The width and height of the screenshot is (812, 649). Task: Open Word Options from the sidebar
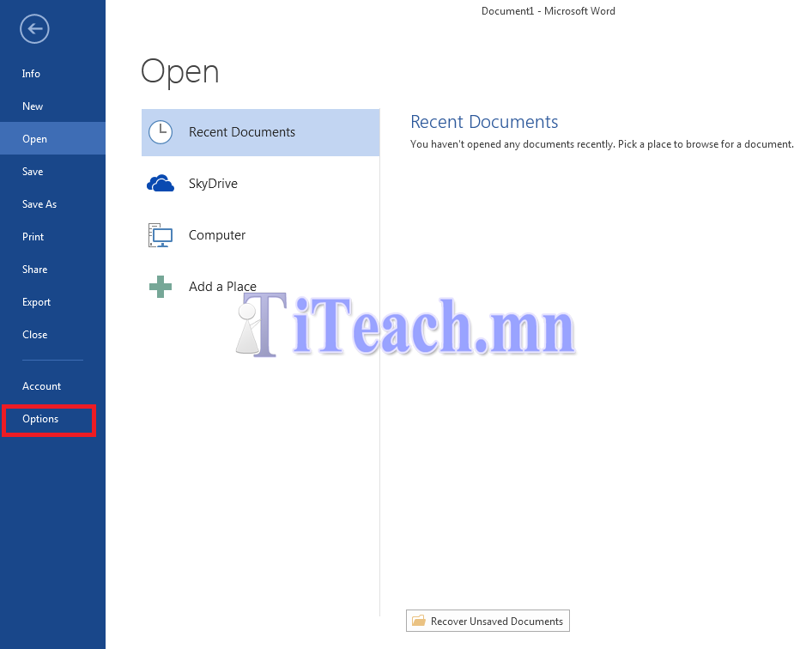coord(40,419)
